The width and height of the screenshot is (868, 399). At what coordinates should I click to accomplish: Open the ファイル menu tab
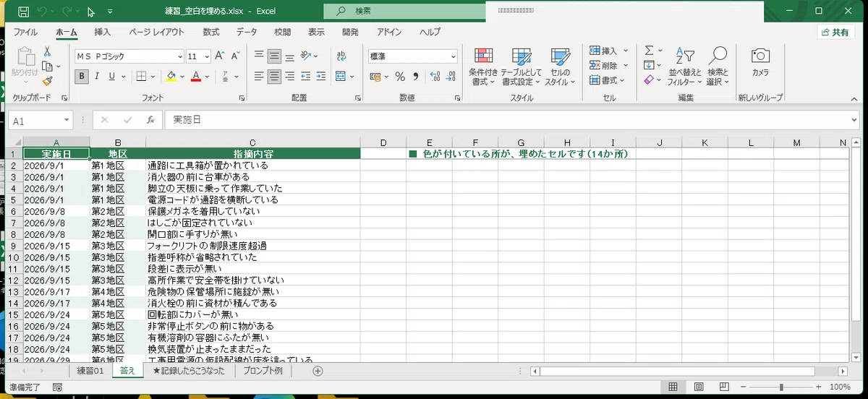26,33
